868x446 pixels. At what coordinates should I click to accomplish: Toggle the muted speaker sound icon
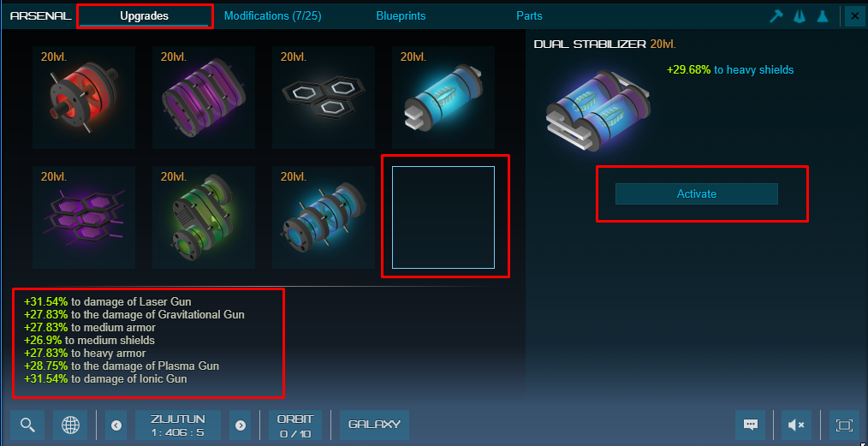tap(797, 425)
